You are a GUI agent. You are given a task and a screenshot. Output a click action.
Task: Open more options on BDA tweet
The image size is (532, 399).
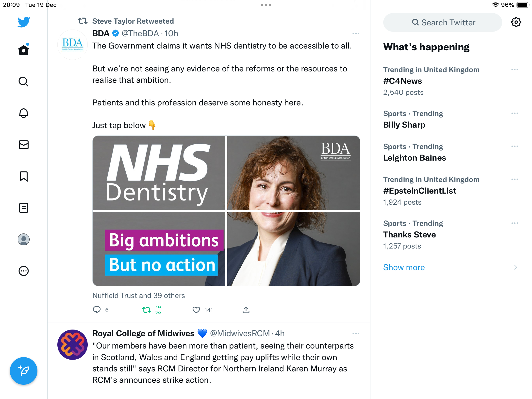tap(356, 33)
